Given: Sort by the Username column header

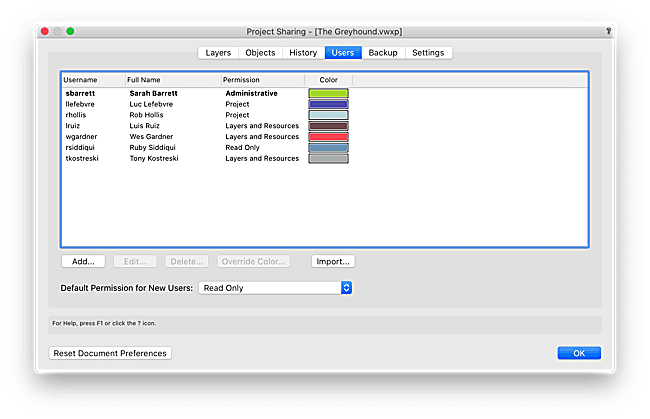Looking at the screenshot, I should tap(93, 80).
